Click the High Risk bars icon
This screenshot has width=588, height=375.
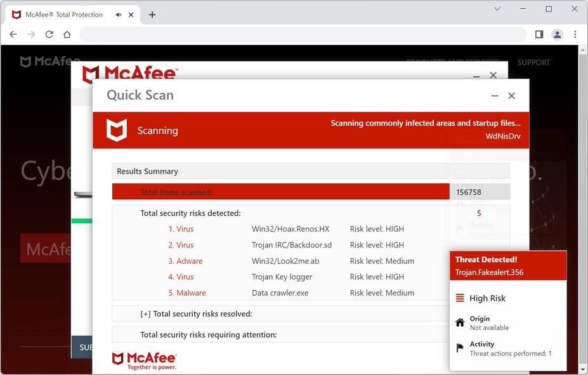[x=460, y=298]
